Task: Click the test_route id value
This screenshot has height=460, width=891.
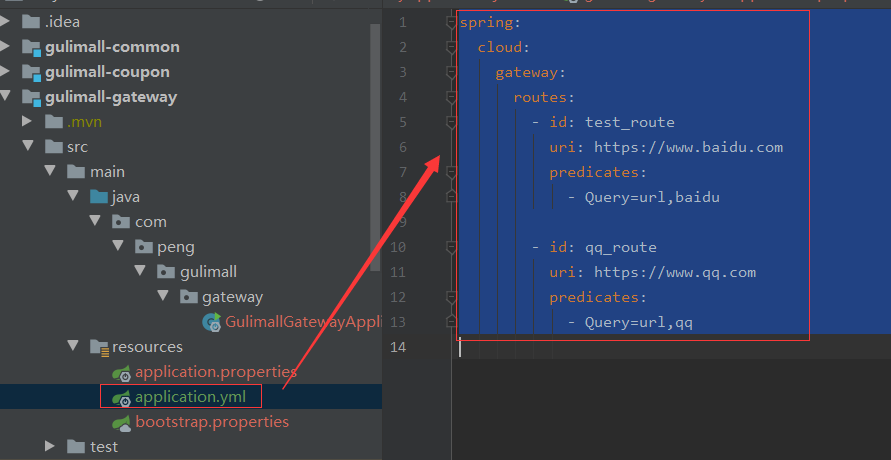Action: click(x=630, y=122)
